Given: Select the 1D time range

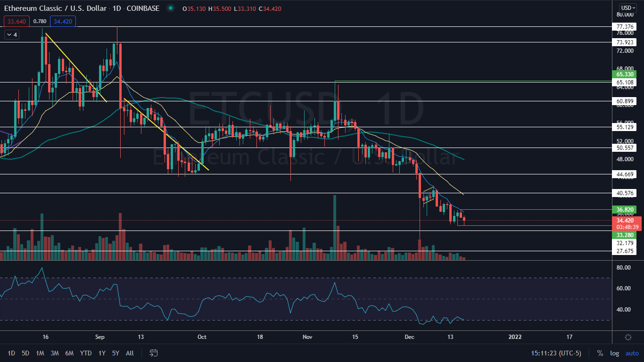Looking at the screenshot, I should point(11,353).
